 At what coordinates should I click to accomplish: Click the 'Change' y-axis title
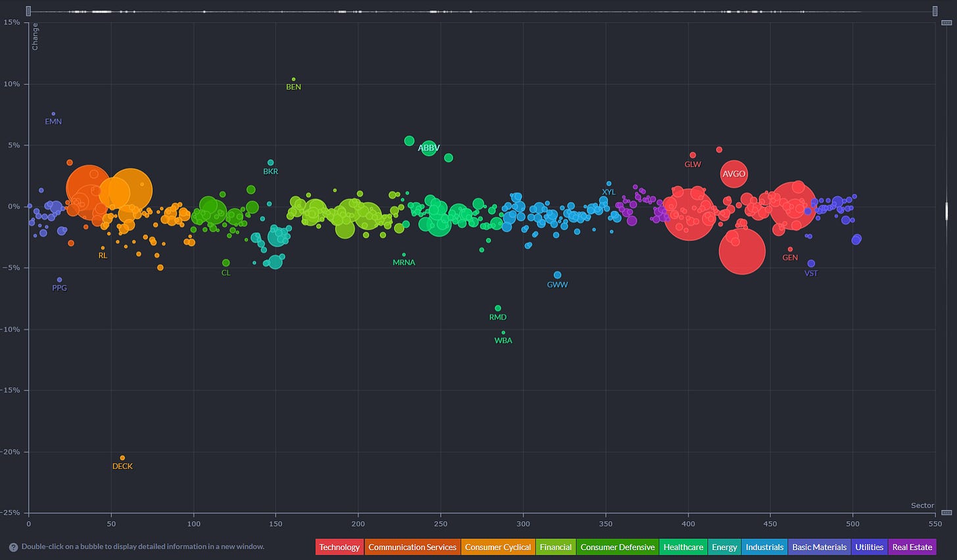[35, 37]
